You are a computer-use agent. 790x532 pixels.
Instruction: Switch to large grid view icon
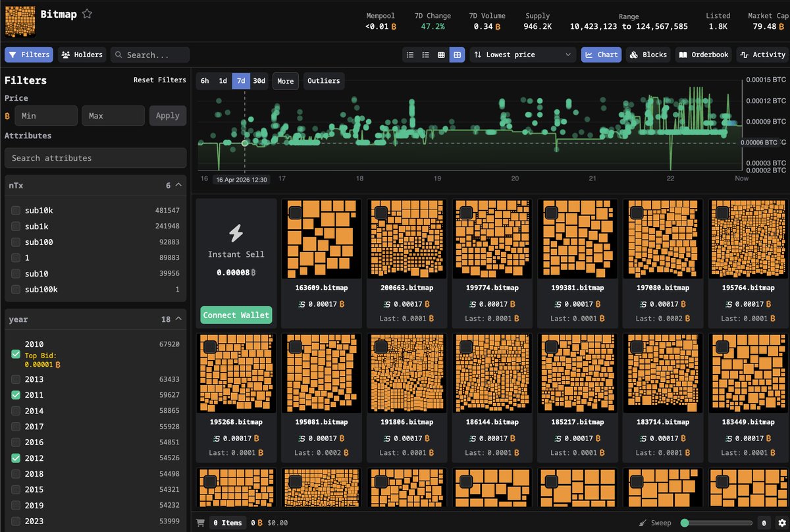click(458, 55)
